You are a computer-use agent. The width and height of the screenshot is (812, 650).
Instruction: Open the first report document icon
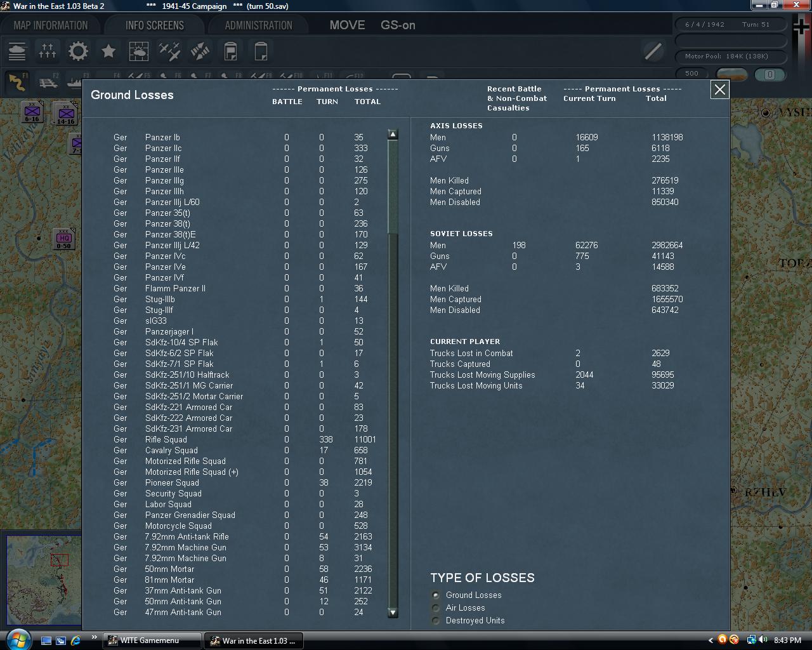pyautogui.click(x=230, y=51)
